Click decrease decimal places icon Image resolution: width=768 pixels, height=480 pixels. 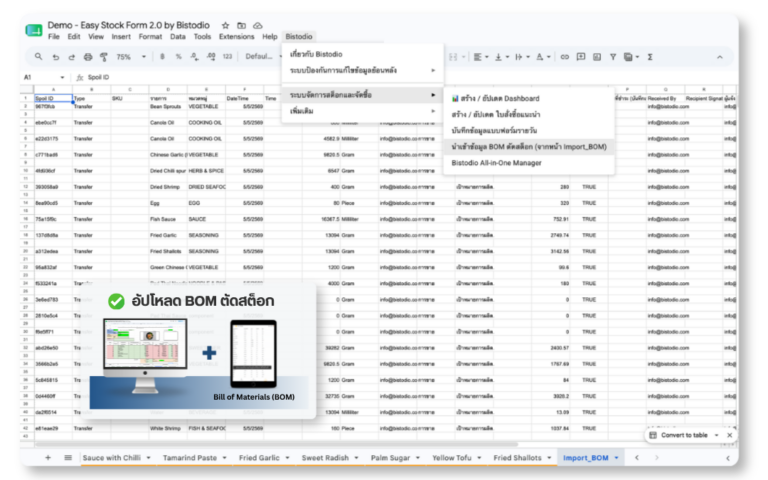[x=194, y=57]
